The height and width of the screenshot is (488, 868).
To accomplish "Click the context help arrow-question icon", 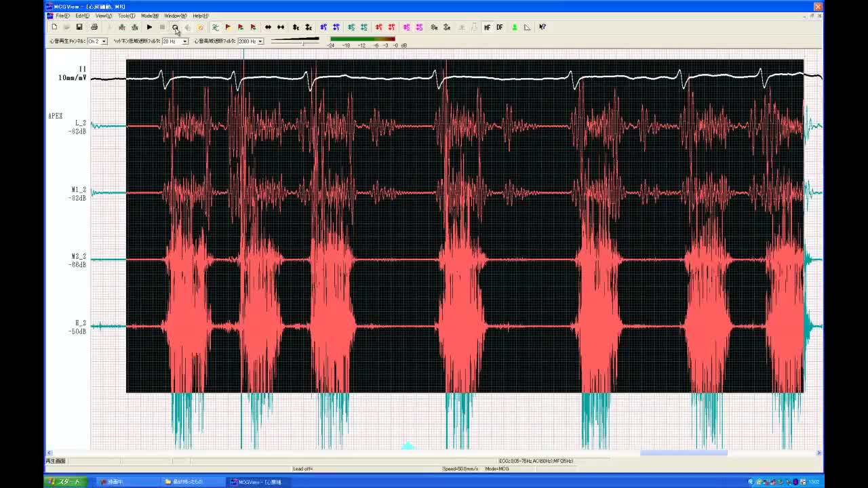I will coord(542,27).
